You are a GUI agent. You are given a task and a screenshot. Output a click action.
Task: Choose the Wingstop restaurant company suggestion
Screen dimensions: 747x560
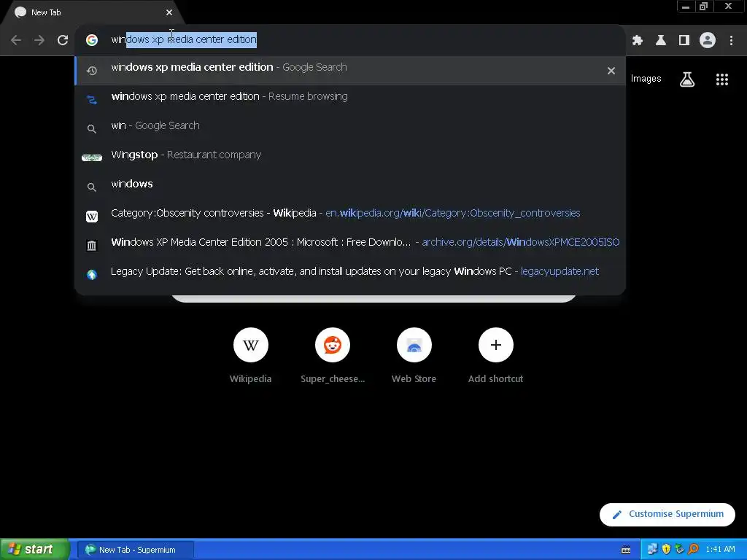(x=350, y=157)
